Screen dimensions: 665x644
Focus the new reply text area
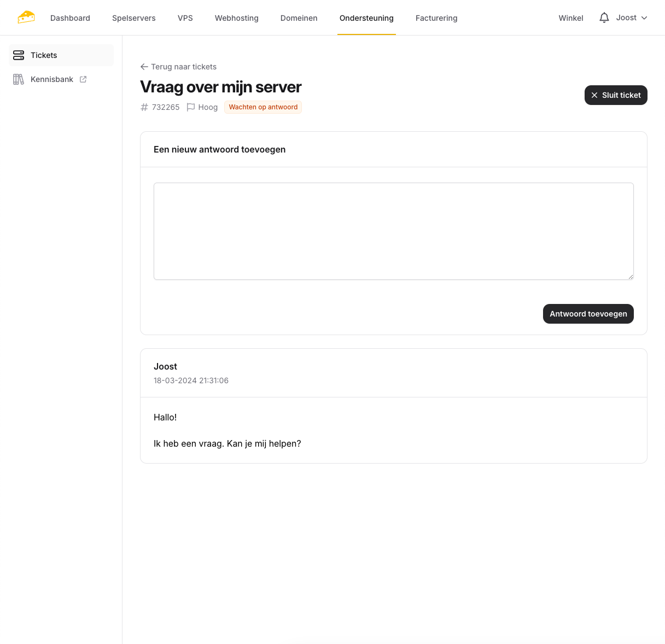click(393, 231)
